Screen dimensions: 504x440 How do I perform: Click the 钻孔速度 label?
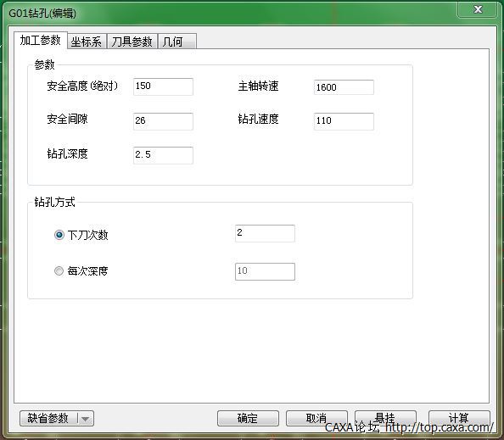click(258, 119)
